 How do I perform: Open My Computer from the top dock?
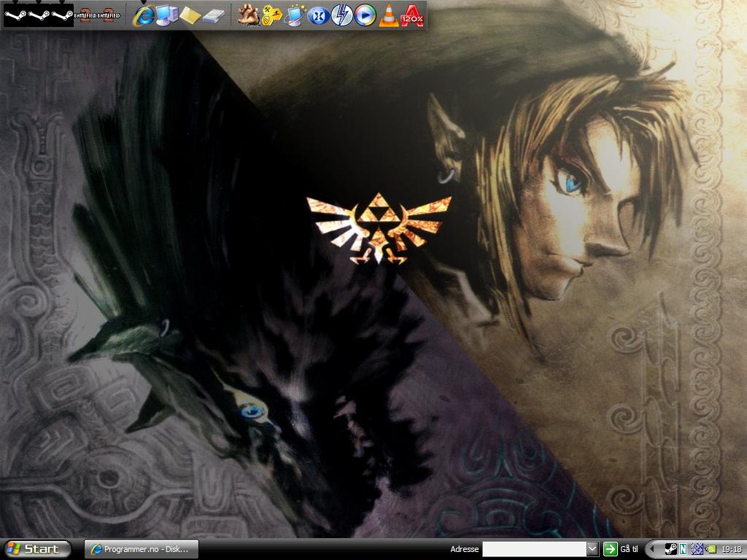point(166,16)
